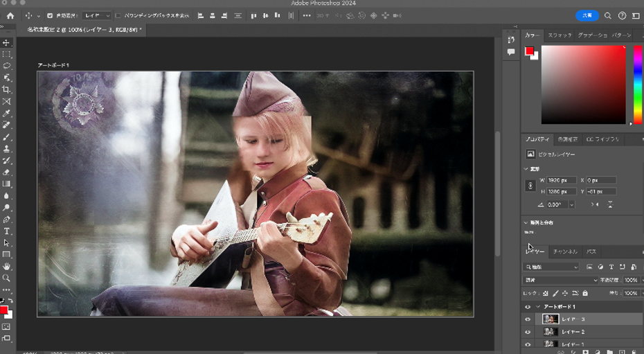Select the Crop tool in the toolbar
644x354 pixels.
pos(7,89)
